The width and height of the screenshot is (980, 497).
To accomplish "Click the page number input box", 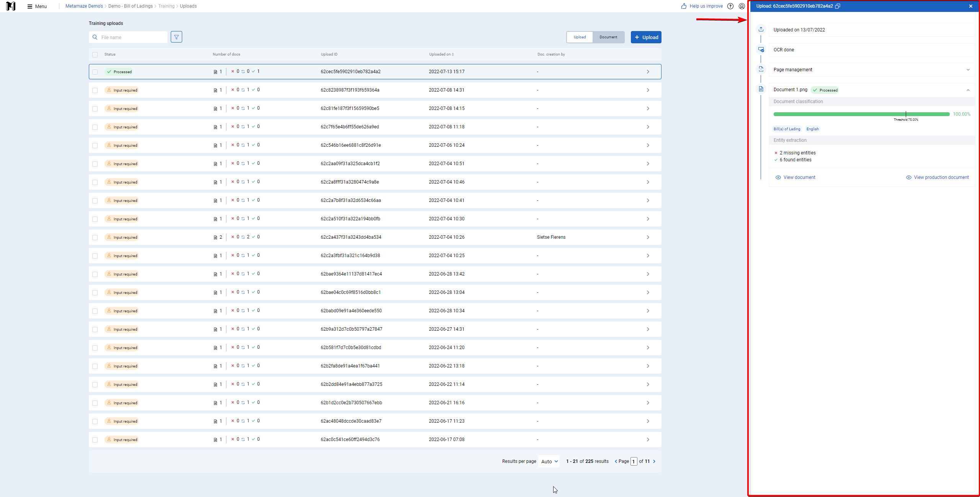I will (x=634, y=461).
